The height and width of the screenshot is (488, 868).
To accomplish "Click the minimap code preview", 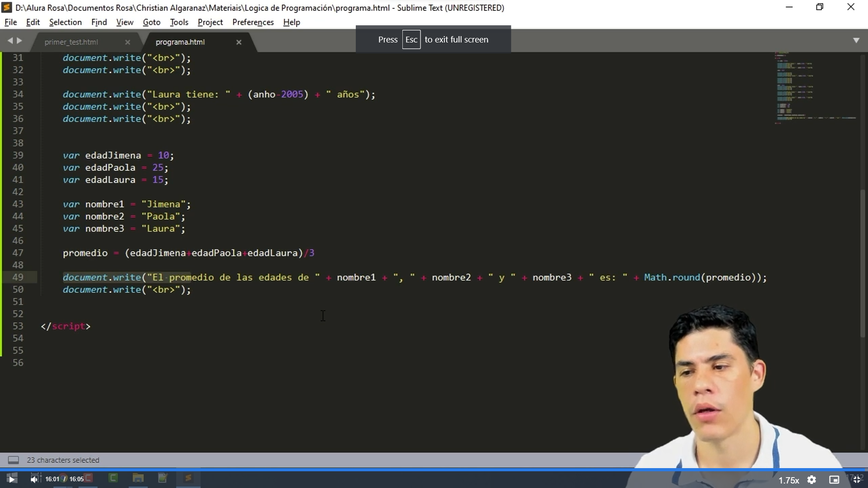I will (x=816, y=88).
